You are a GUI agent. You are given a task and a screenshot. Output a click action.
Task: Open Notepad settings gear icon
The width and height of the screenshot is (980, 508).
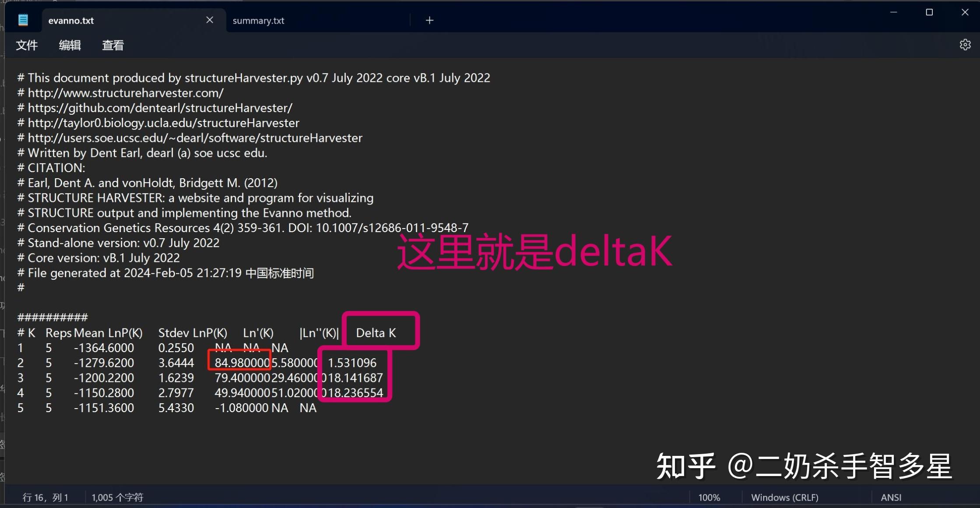pyautogui.click(x=965, y=45)
